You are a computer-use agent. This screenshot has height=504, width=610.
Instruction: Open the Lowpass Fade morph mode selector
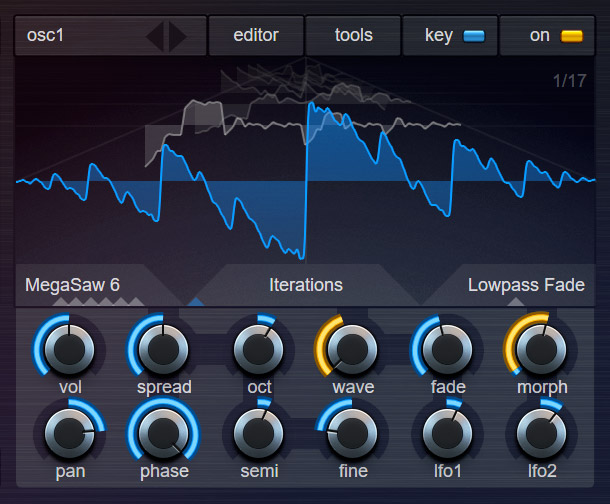point(526,285)
